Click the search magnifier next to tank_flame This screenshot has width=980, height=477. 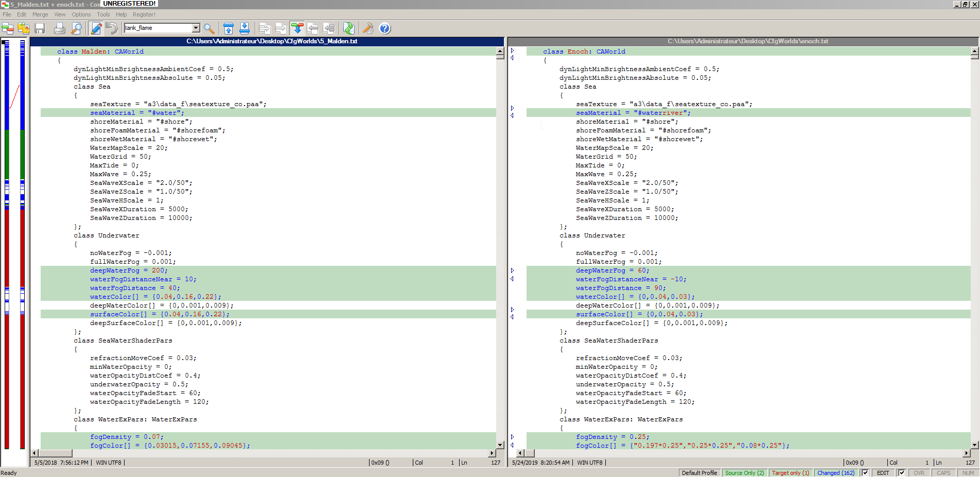(x=208, y=28)
